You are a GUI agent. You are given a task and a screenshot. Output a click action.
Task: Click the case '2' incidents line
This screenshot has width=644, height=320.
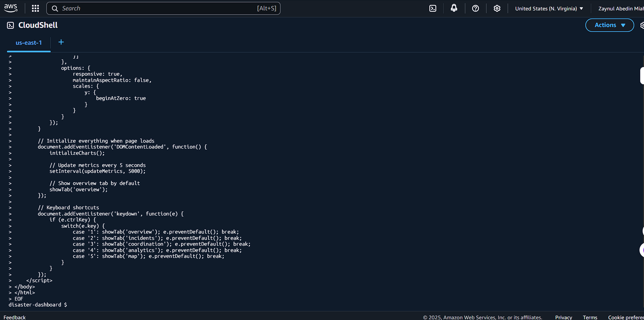point(157,238)
